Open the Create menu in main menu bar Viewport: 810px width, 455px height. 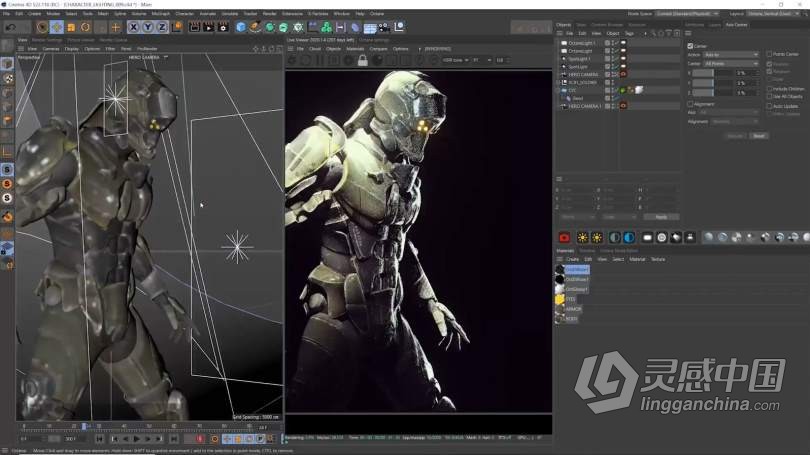34,13
